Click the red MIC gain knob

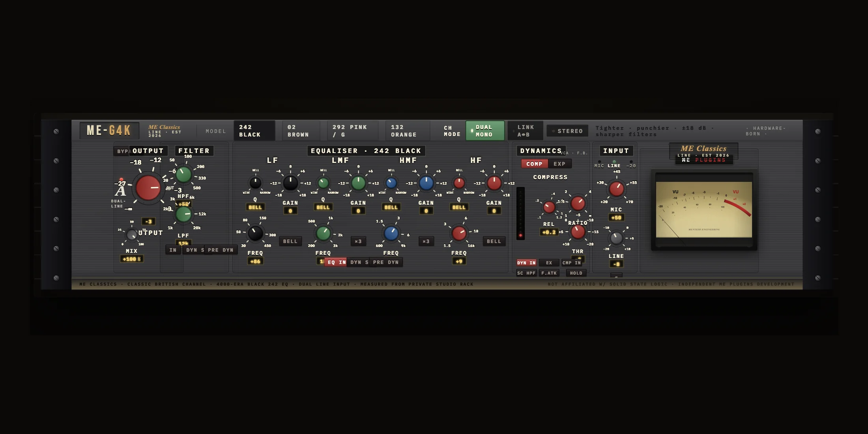point(616,189)
